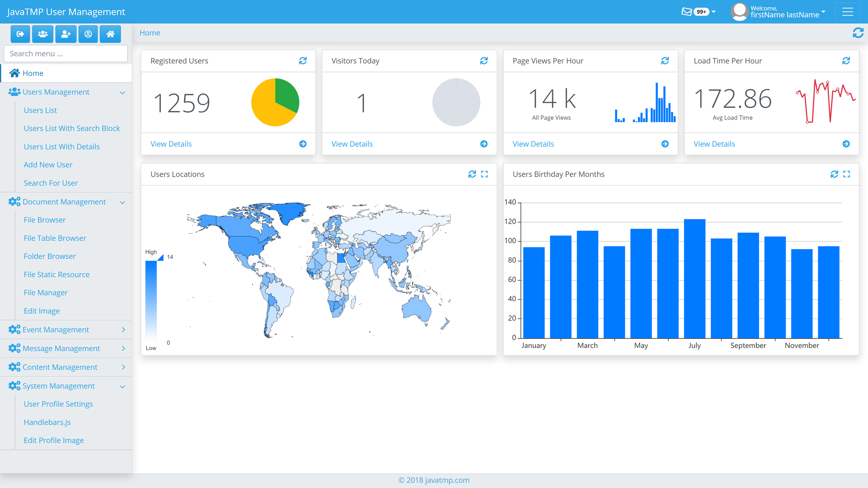Open User Profile Settings menu item

58,404
